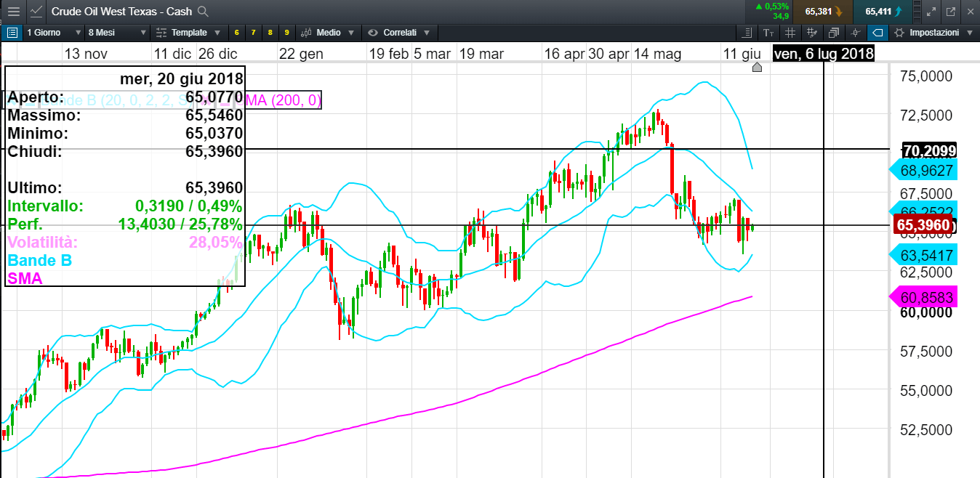This screenshot has width=980, height=478.
Task: Toggle the highlighted price label icon
Action: [877, 33]
